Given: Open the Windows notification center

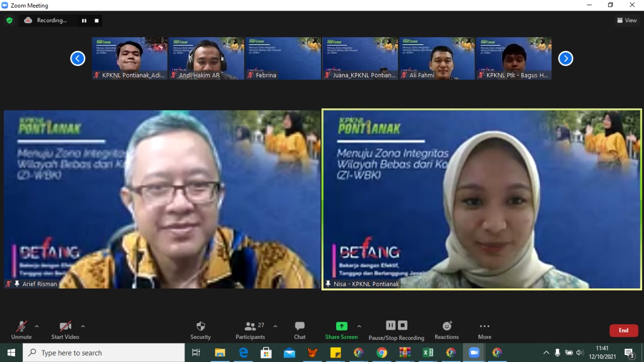Looking at the screenshot, I should point(629,352).
